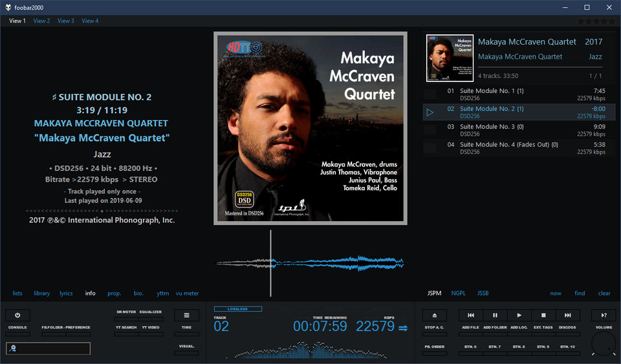
Task: Open the lists panel tab
Action: pos(17,293)
